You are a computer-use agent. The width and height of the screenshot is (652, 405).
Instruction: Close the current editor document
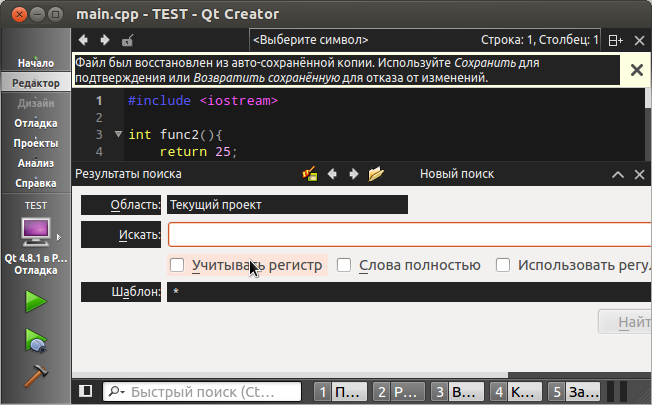click(x=640, y=40)
